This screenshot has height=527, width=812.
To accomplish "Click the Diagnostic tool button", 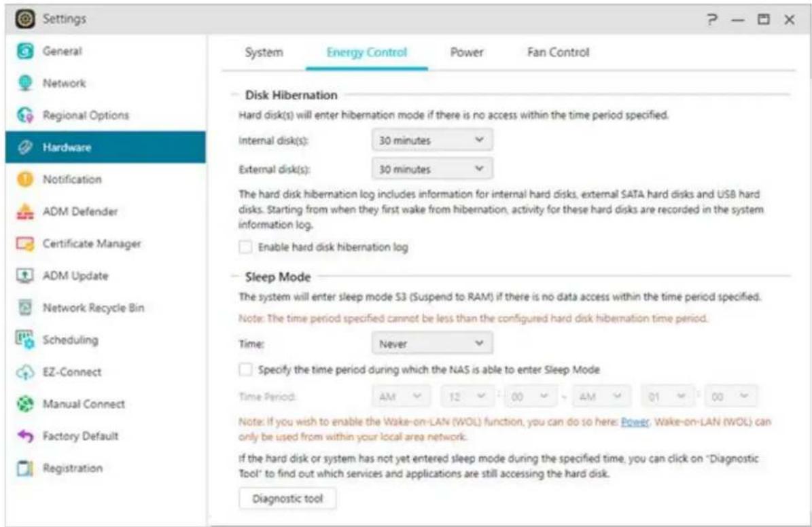I will 287,499.
